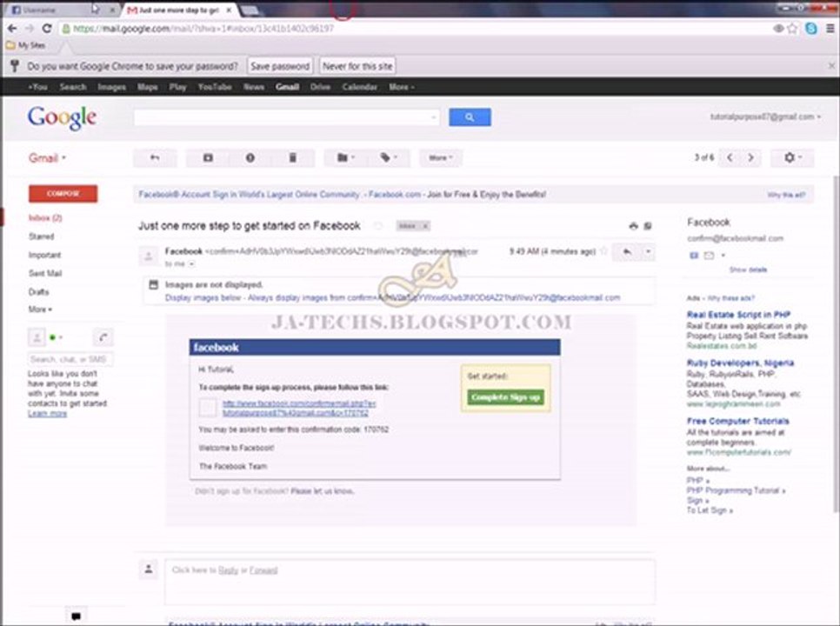Screen dimensions: 840x626
Task: Click the COMPOSE button
Action: coord(63,194)
